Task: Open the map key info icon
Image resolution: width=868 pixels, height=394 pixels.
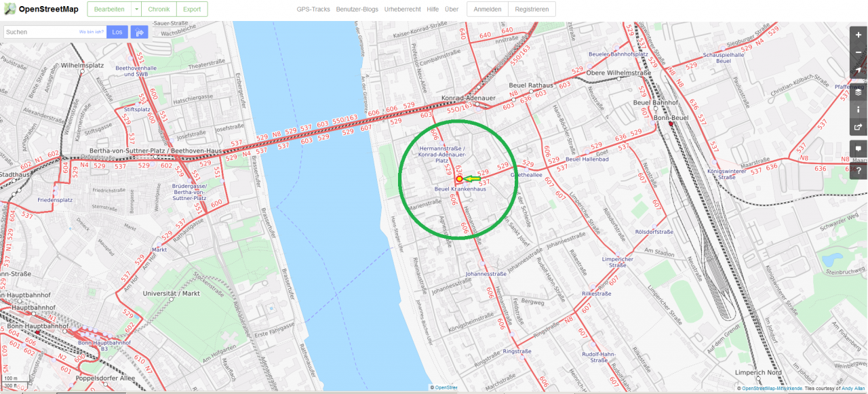Action: tap(859, 109)
